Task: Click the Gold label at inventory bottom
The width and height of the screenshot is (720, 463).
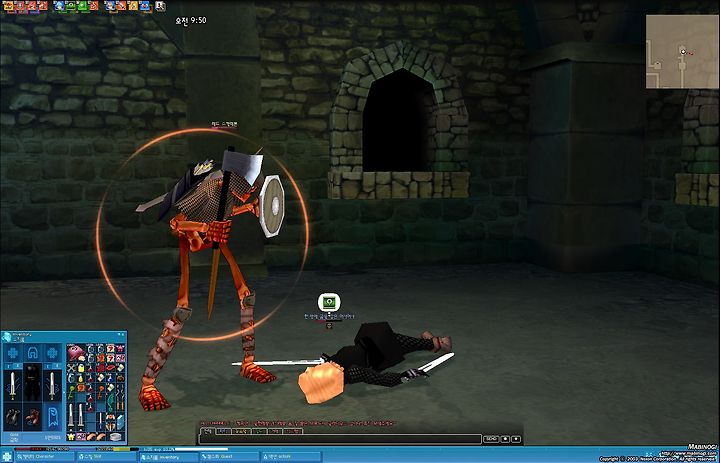Action: [14, 435]
